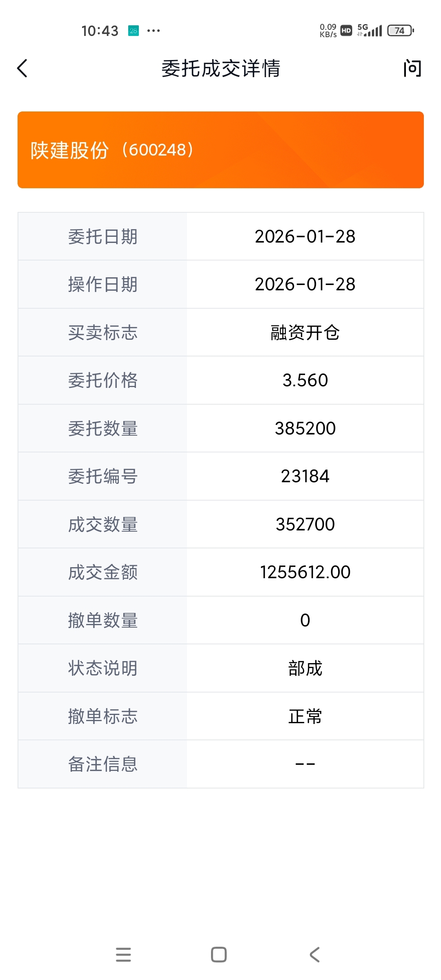Tap Android recent apps menu icon
This screenshot has width=441, height=980.
[x=123, y=955]
